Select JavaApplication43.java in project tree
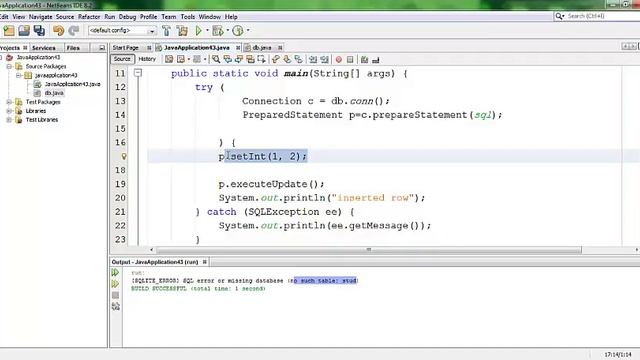Viewport: 640px width, 360px height. click(x=72, y=84)
